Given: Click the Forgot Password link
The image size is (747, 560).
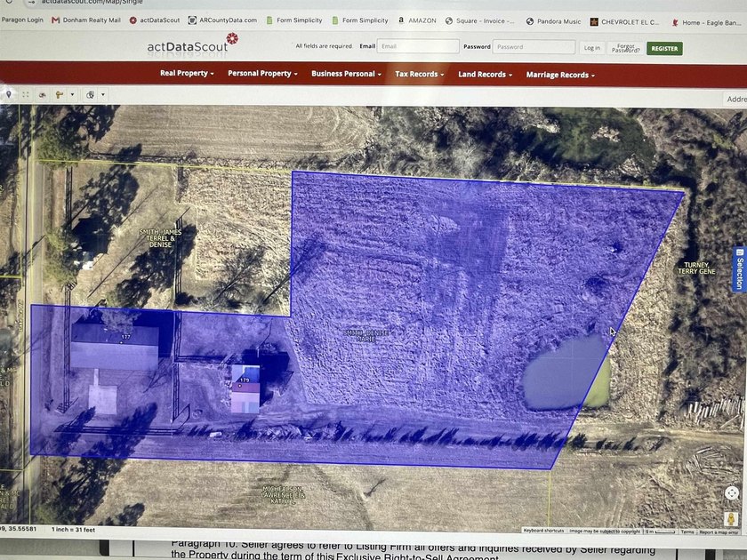Looking at the screenshot, I should [x=625, y=48].
